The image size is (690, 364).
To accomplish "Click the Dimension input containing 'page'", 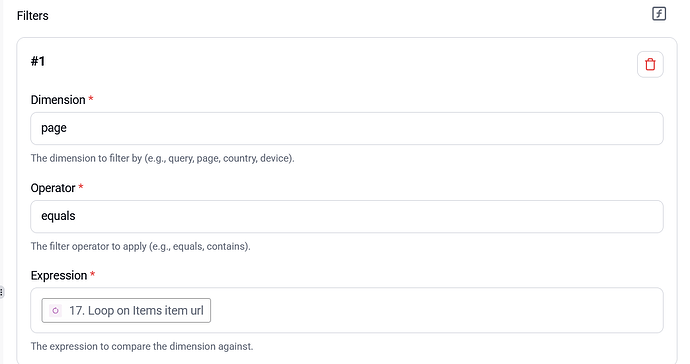I will pos(347,128).
